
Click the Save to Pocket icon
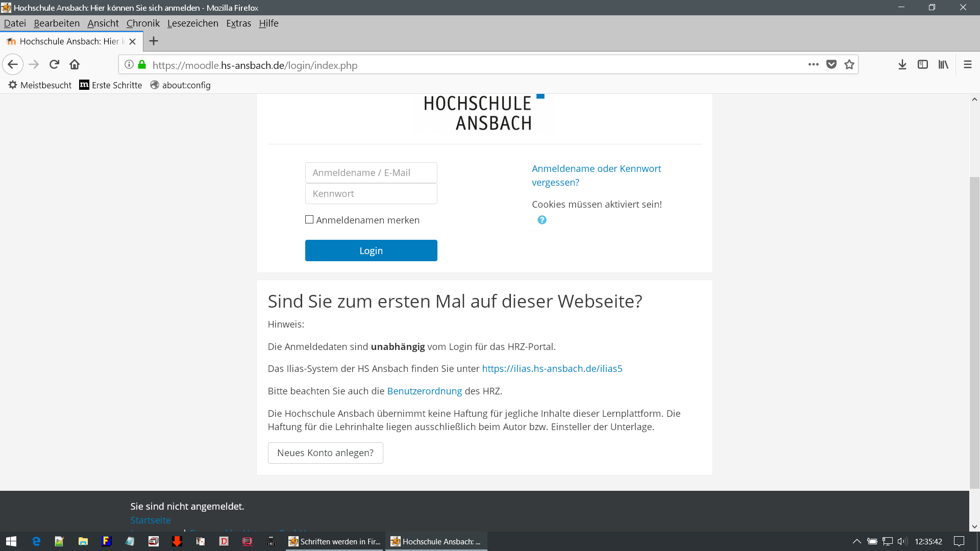point(831,65)
